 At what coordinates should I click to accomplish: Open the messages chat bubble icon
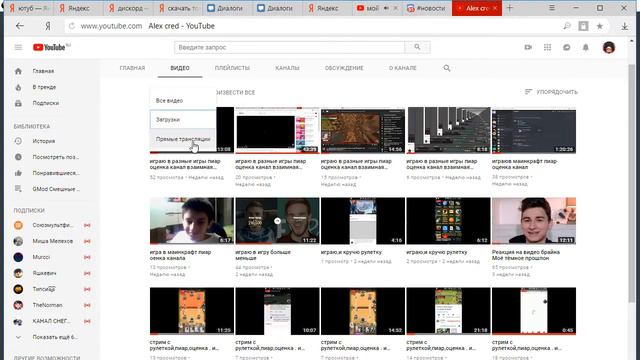coord(567,47)
